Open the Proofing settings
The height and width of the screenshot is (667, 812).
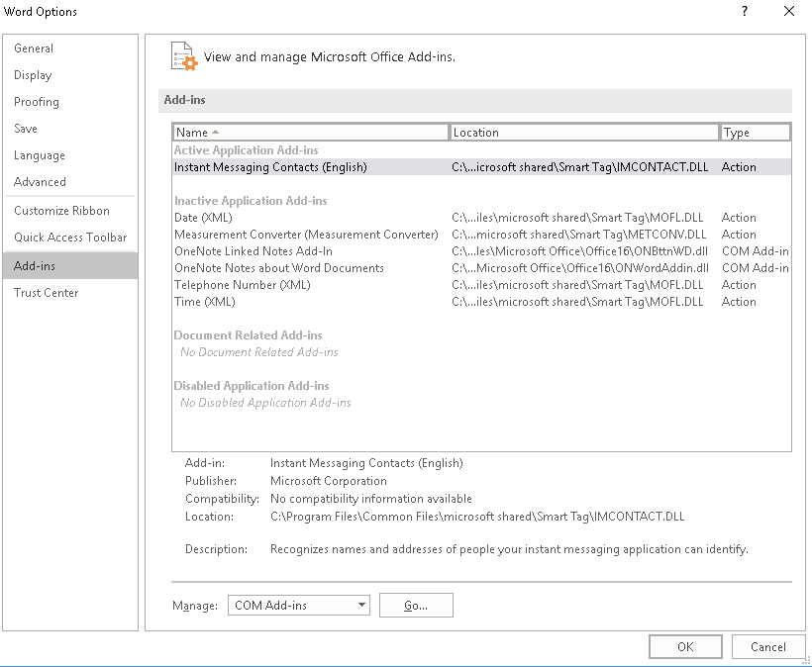pyautogui.click(x=70, y=102)
